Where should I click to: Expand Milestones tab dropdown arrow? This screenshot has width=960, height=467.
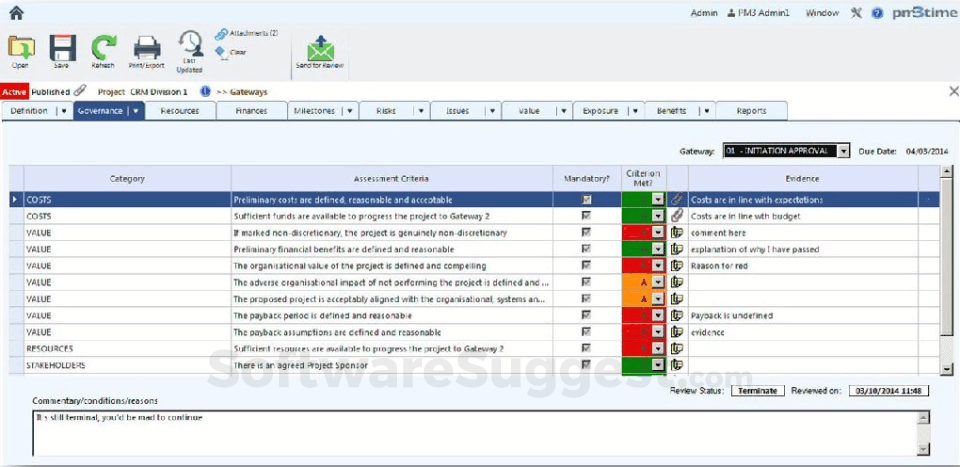coord(349,111)
